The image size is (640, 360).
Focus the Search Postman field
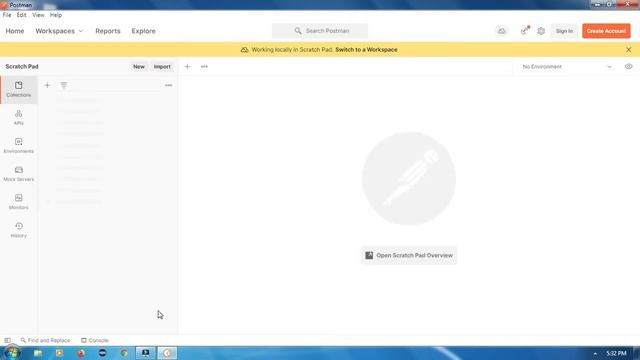click(320, 31)
